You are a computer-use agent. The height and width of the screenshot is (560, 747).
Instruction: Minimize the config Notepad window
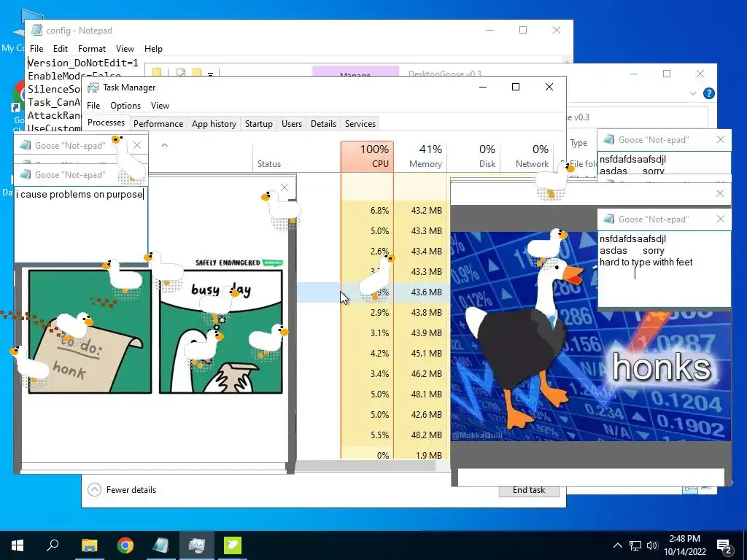tap(490, 30)
